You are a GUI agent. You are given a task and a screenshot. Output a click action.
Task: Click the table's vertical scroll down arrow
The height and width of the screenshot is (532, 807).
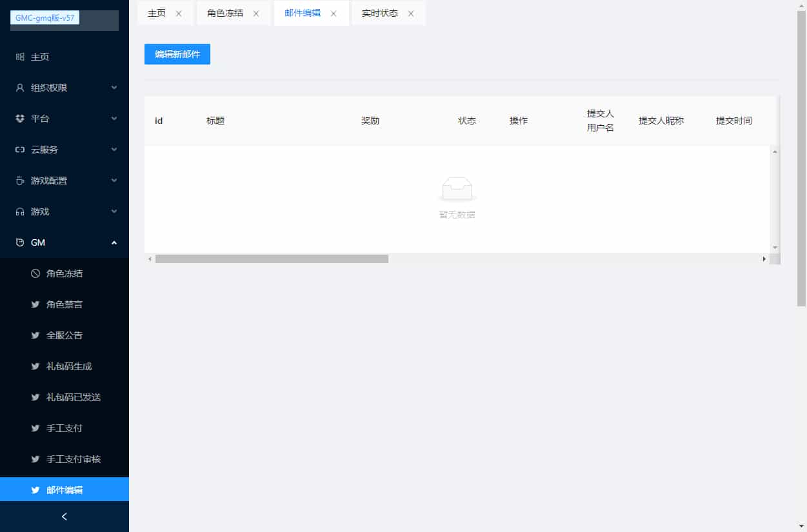775,248
